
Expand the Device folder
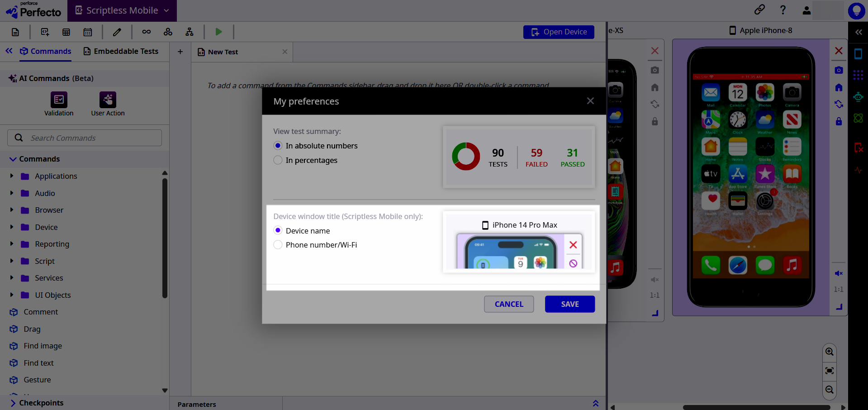tap(12, 227)
